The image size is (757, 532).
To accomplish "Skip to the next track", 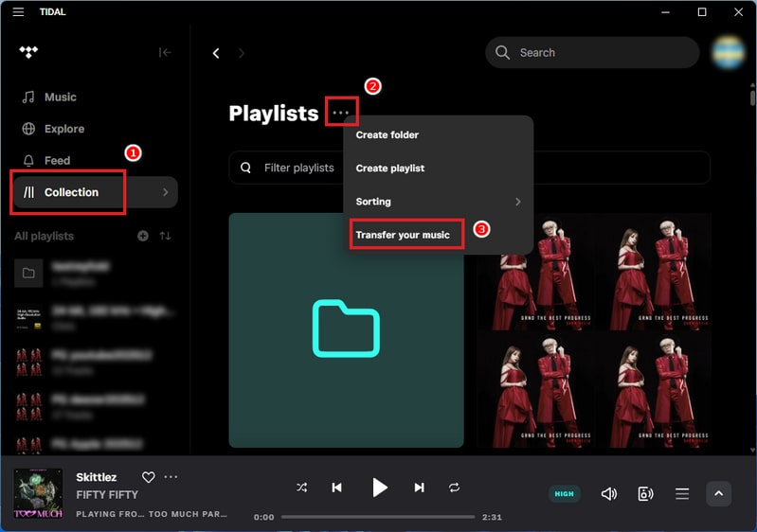I will 419,488.
